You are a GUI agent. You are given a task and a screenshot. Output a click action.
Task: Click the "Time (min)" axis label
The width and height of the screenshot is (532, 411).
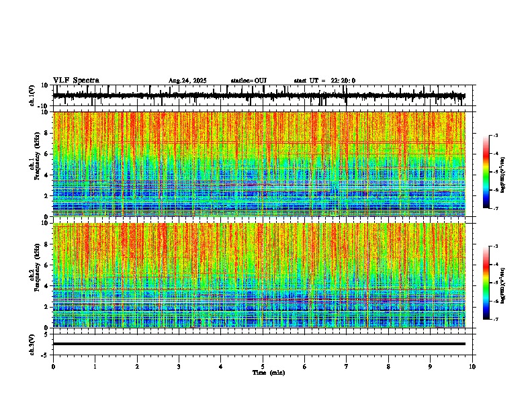[x=269, y=373]
